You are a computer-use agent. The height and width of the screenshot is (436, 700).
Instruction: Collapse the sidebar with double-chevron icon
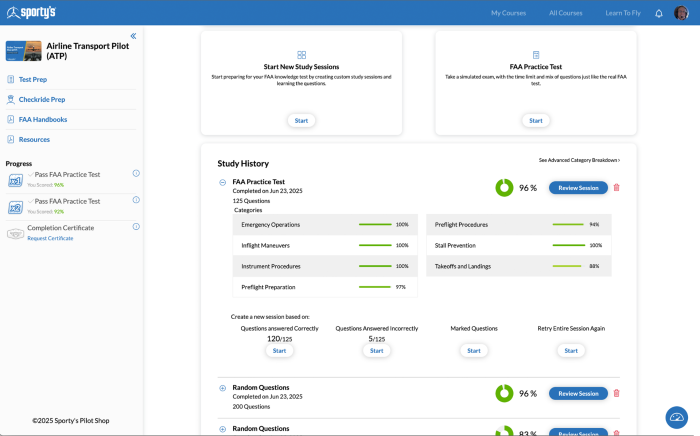point(134,36)
